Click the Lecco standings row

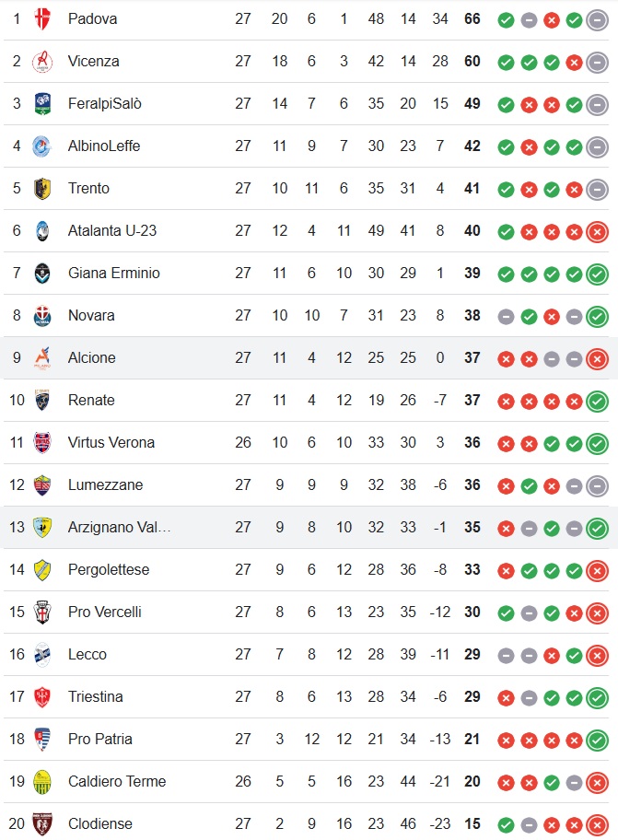click(x=307, y=655)
